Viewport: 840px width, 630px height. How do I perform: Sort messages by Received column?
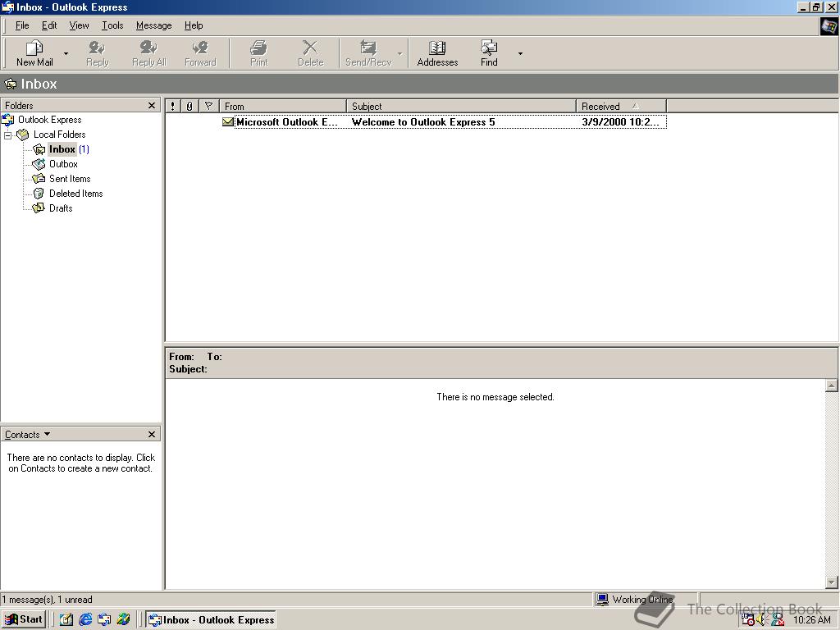point(622,106)
